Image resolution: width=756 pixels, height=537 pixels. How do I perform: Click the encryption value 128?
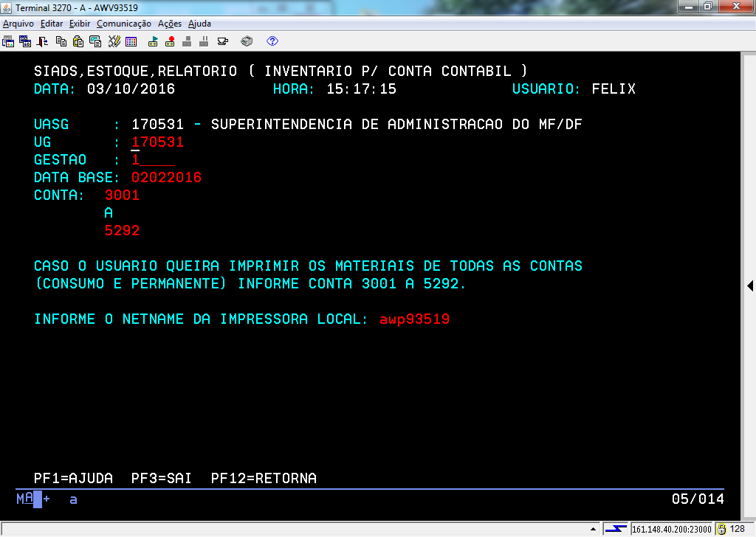tap(738, 529)
